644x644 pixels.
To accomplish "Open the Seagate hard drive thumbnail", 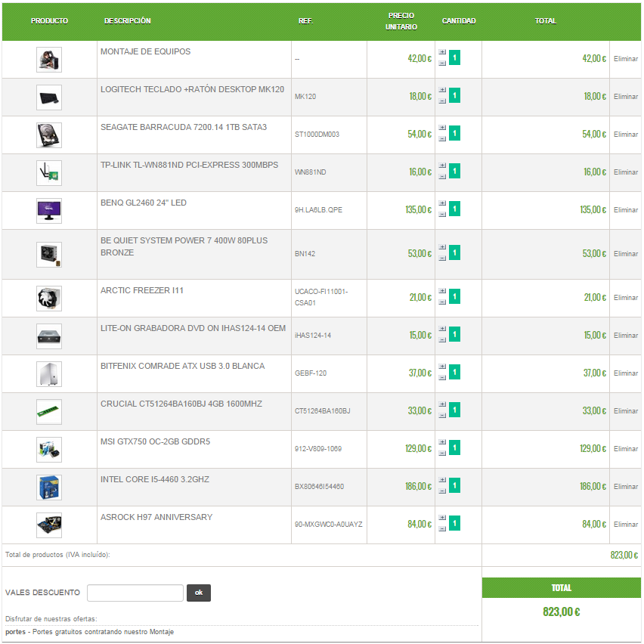I will click(49, 135).
